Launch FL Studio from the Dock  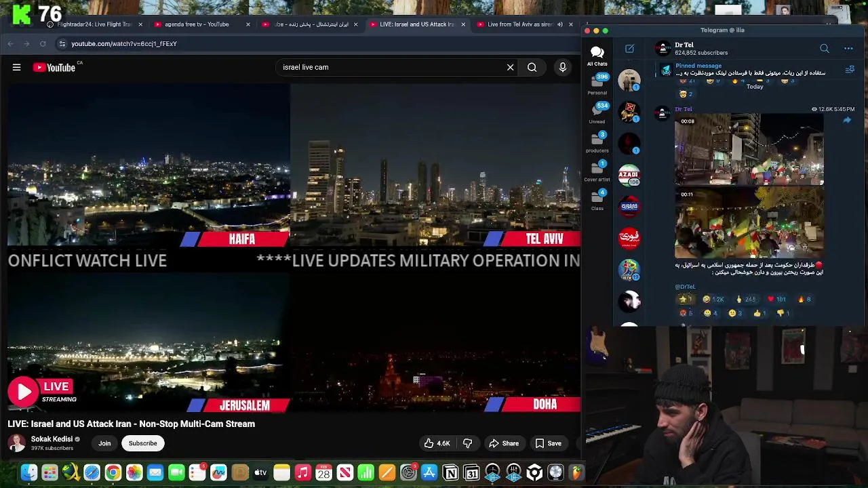pos(576,472)
